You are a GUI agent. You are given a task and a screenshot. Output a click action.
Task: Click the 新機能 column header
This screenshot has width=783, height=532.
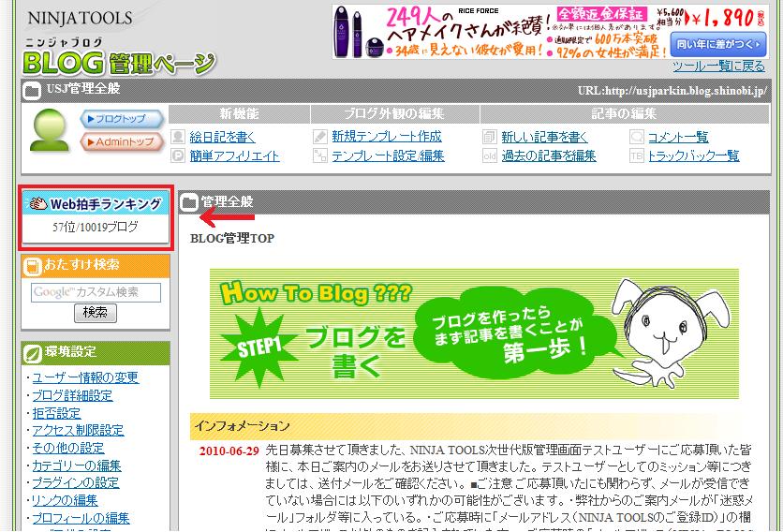pyautogui.click(x=239, y=114)
